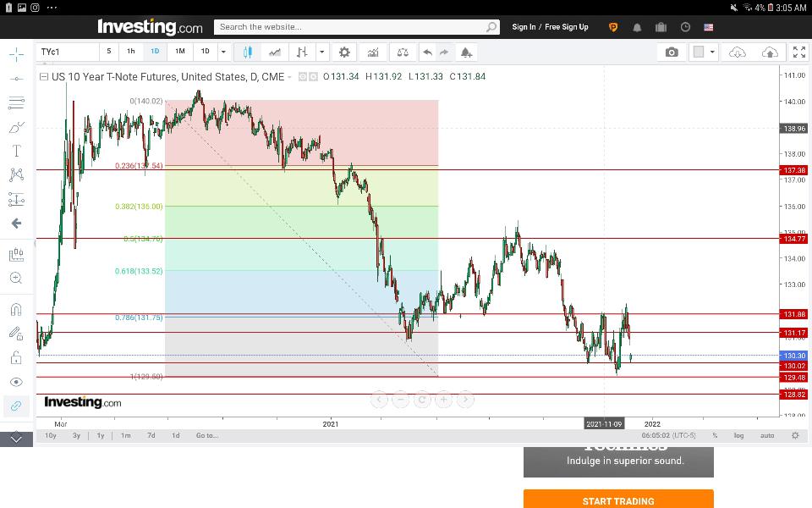Collapse the US 10 Year T-Note legend
Image resolution: width=812 pixels, height=508 pixels.
pos(44,77)
